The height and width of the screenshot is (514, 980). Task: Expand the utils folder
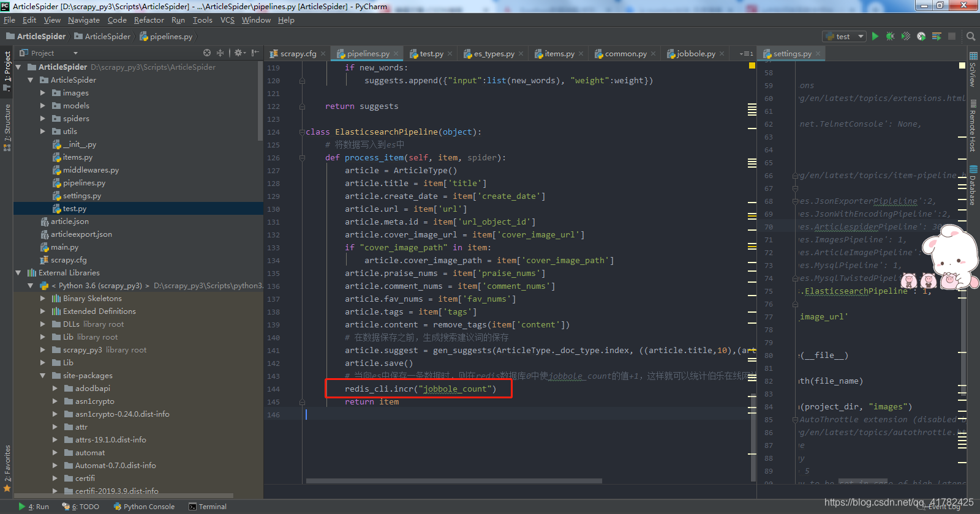pos(43,132)
